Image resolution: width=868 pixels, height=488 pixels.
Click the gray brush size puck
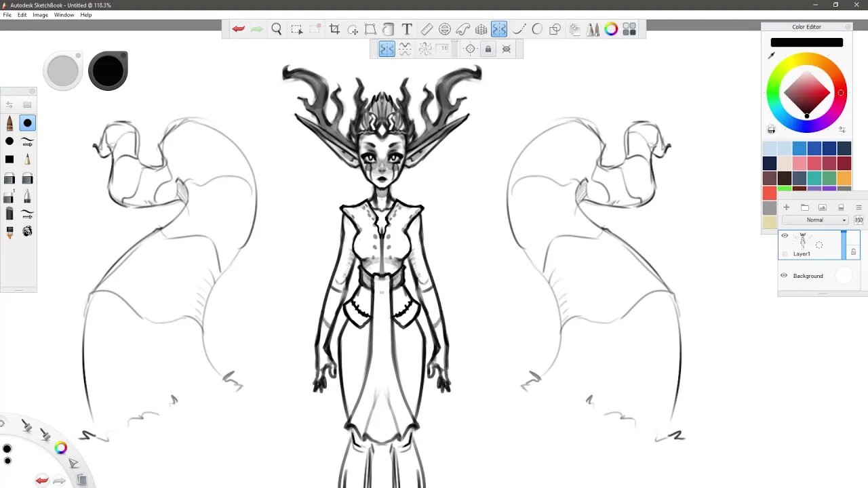[x=63, y=70]
